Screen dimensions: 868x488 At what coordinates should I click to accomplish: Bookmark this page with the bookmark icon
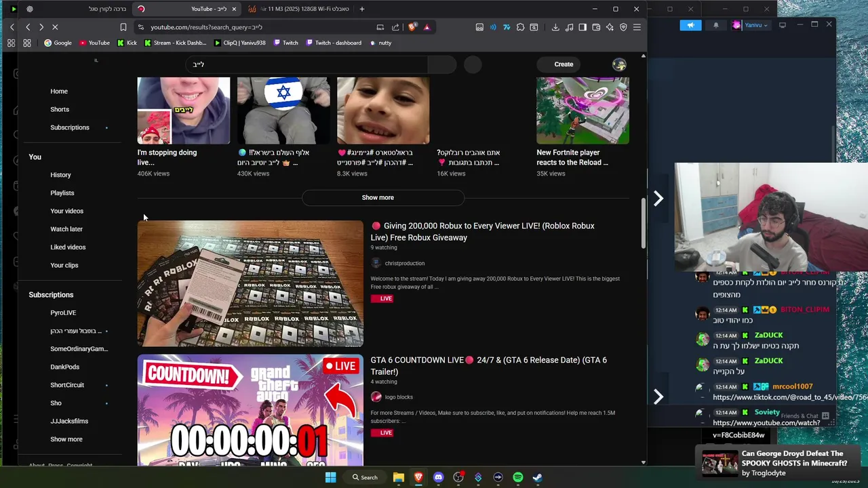click(123, 27)
